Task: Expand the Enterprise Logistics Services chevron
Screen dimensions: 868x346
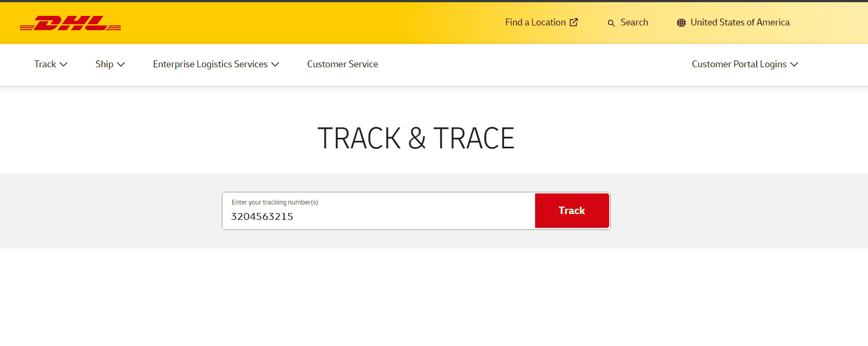Action: pyautogui.click(x=275, y=64)
